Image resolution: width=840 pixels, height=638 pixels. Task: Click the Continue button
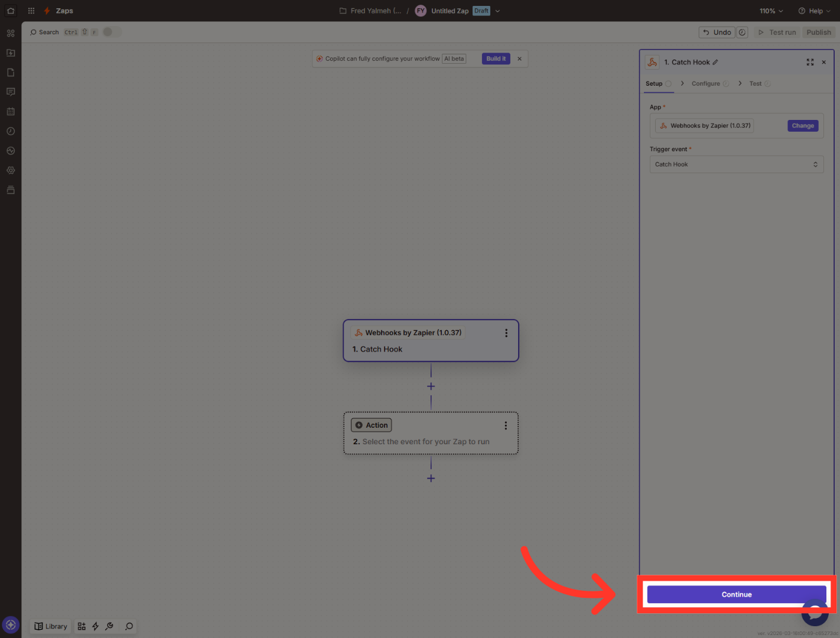click(x=737, y=594)
